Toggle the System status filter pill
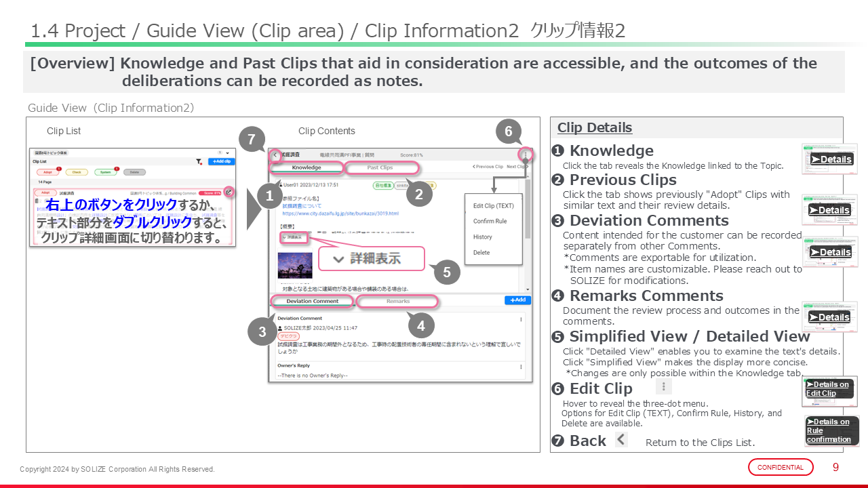The image size is (868, 488). (106, 172)
